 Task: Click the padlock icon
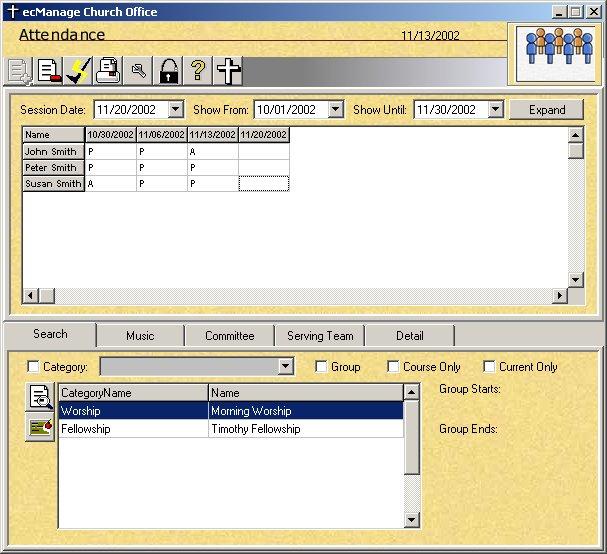[x=168, y=71]
